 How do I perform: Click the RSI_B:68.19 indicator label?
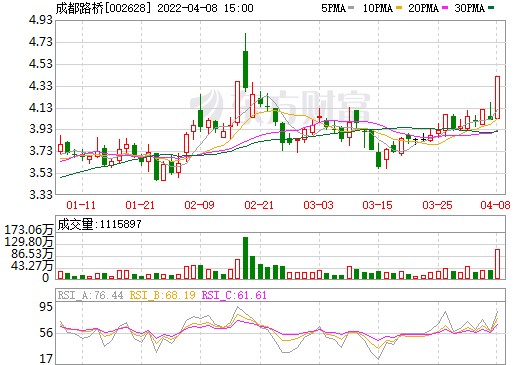point(163,295)
